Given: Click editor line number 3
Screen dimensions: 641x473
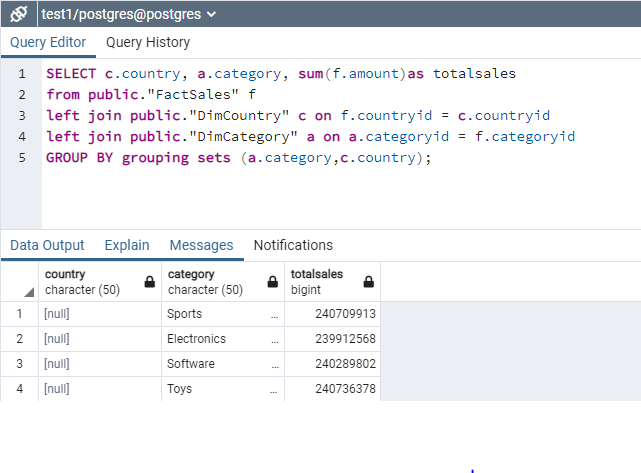Looking at the screenshot, I should [x=22, y=115].
